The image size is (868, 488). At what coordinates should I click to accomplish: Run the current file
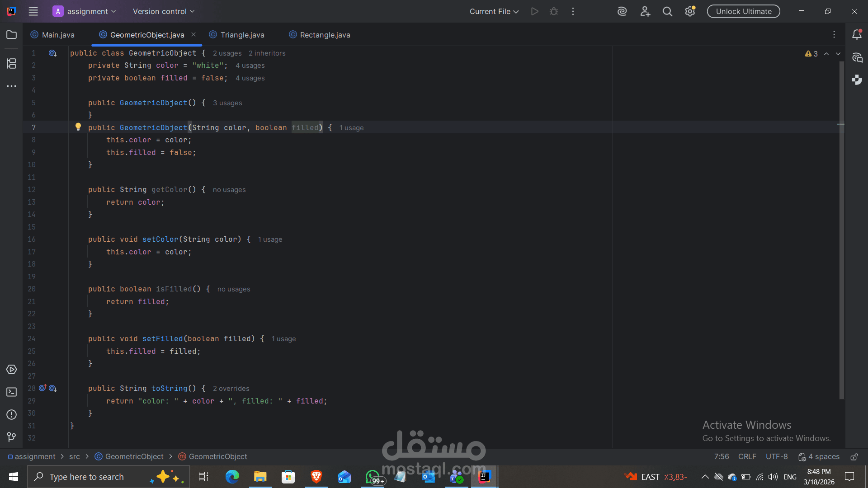[534, 11]
